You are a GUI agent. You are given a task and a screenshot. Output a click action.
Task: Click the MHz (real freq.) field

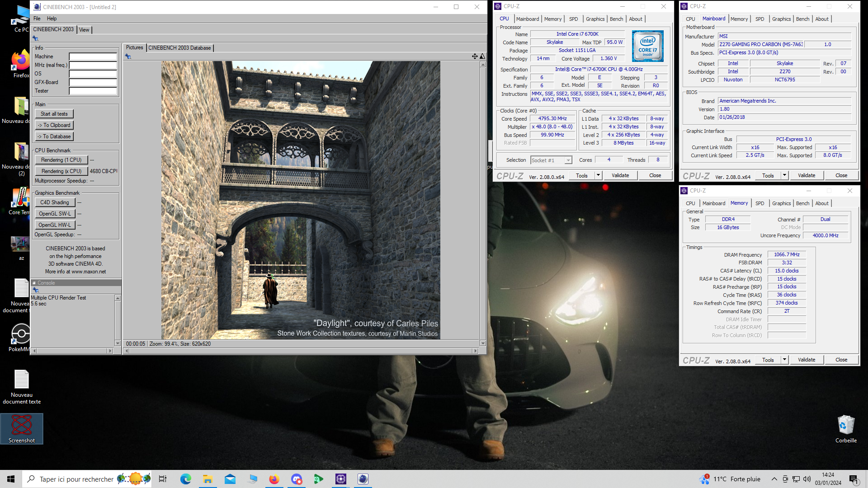[x=93, y=65]
